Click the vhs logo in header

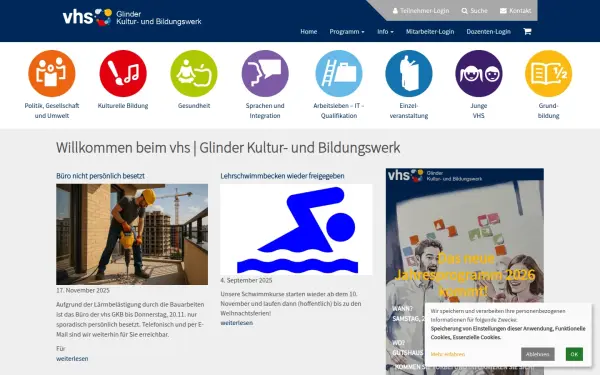click(x=87, y=17)
